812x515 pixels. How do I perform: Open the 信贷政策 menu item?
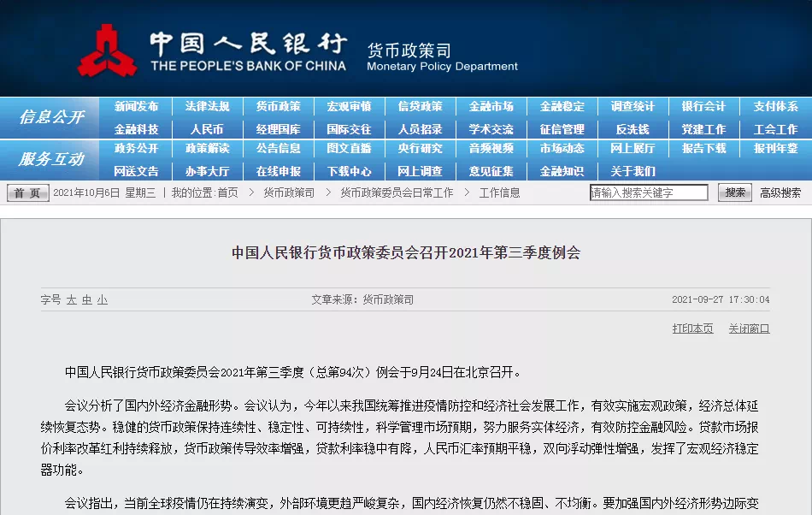click(420, 106)
